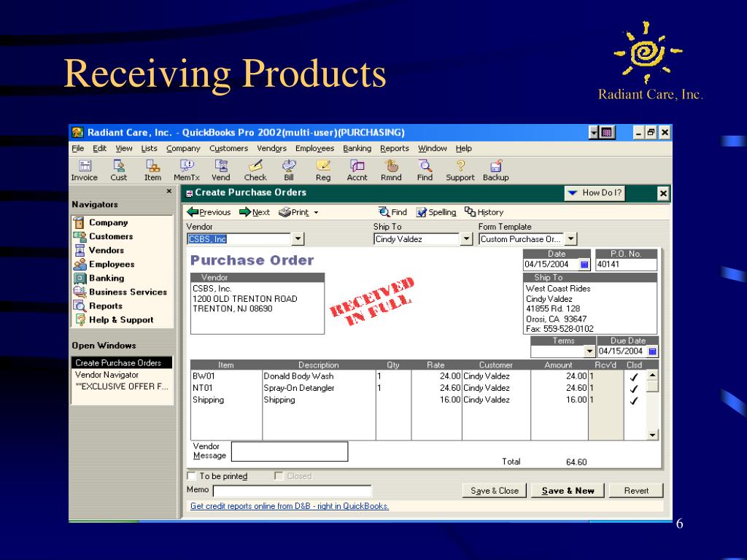Toggle the Closed checkbox

279,475
